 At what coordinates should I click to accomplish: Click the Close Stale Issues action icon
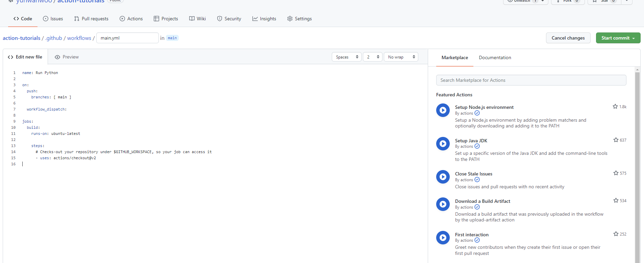click(443, 177)
